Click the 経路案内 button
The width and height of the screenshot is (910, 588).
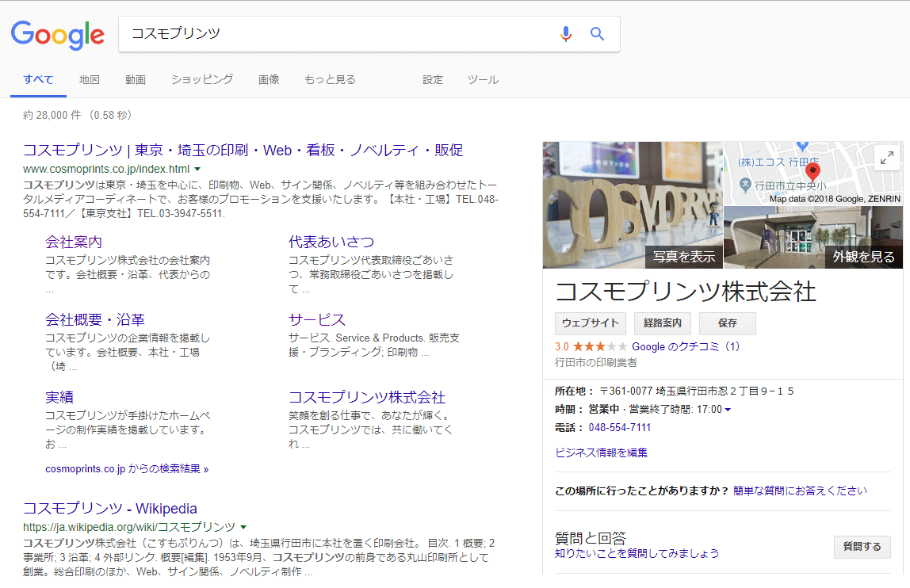click(x=662, y=323)
